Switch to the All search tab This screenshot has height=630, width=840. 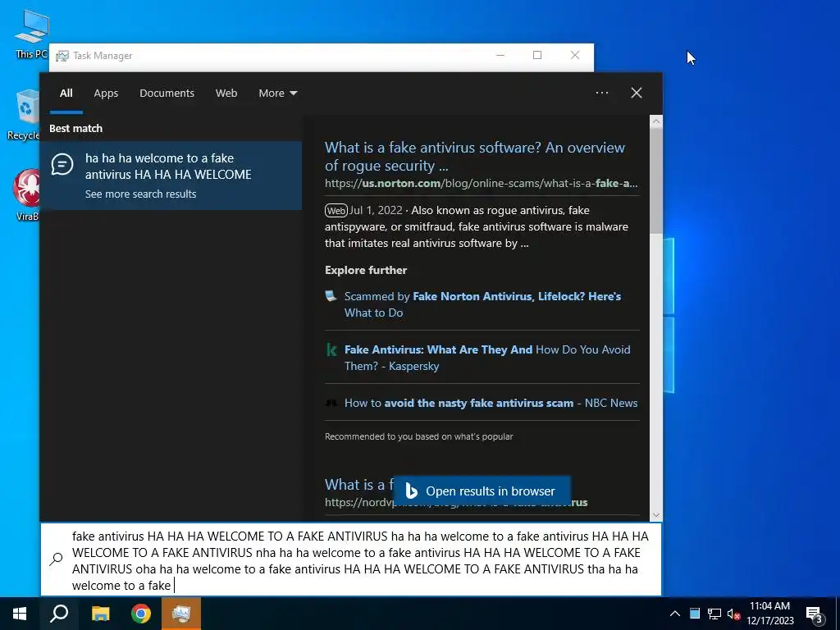66,94
